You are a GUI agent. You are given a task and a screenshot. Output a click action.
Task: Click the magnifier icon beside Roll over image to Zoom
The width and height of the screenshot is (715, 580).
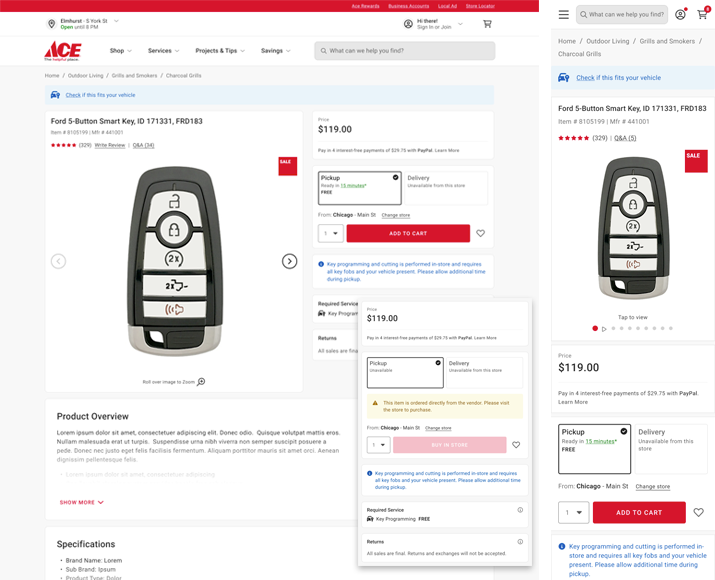coord(201,382)
